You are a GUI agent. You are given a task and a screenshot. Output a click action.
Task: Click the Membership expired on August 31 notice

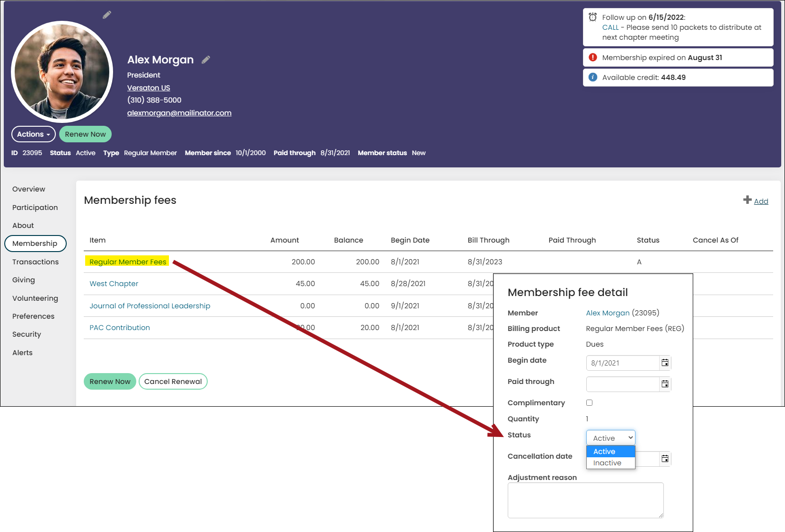pyautogui.click(x=678, y=58)
